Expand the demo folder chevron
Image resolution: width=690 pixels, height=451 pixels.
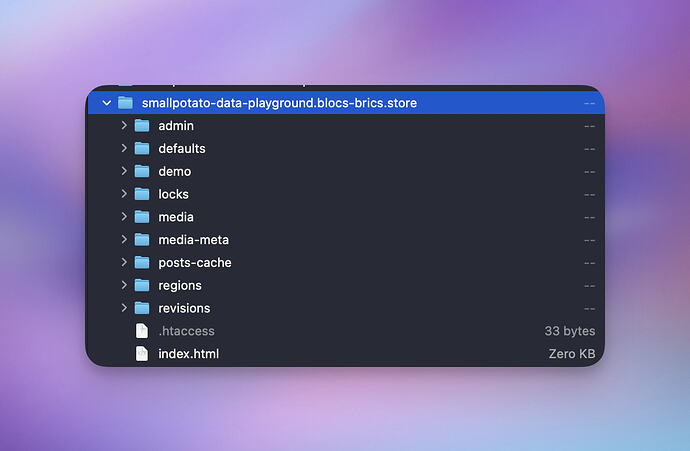pyautogui.click(x=124, y=171)
